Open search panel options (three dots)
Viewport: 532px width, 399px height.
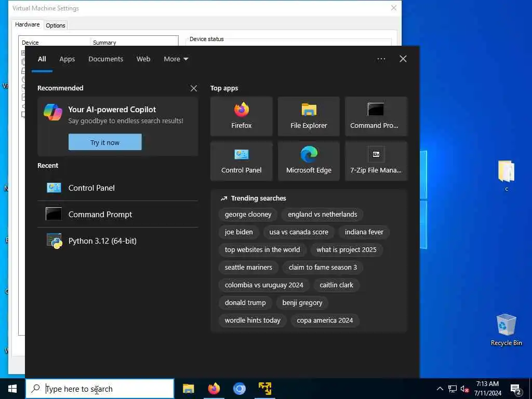tap(381, 59)
